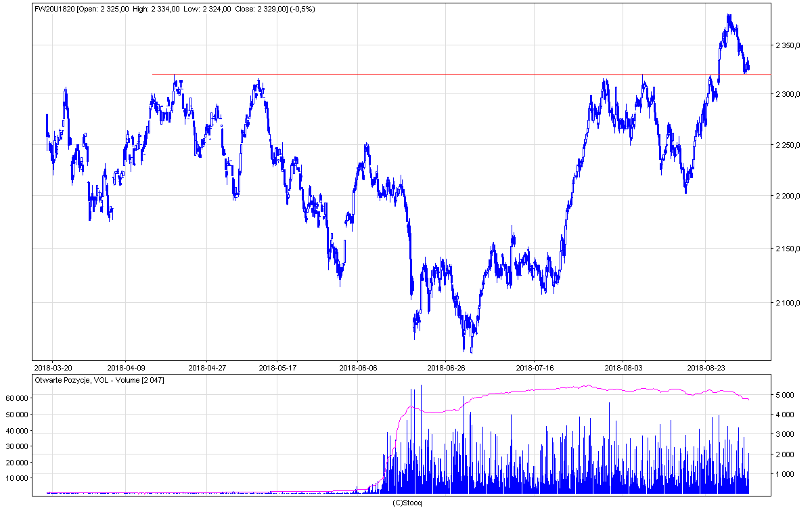Click the 4 000 volume axis label
The height and width of the screenshot is (508, 812).
(785, 415)
